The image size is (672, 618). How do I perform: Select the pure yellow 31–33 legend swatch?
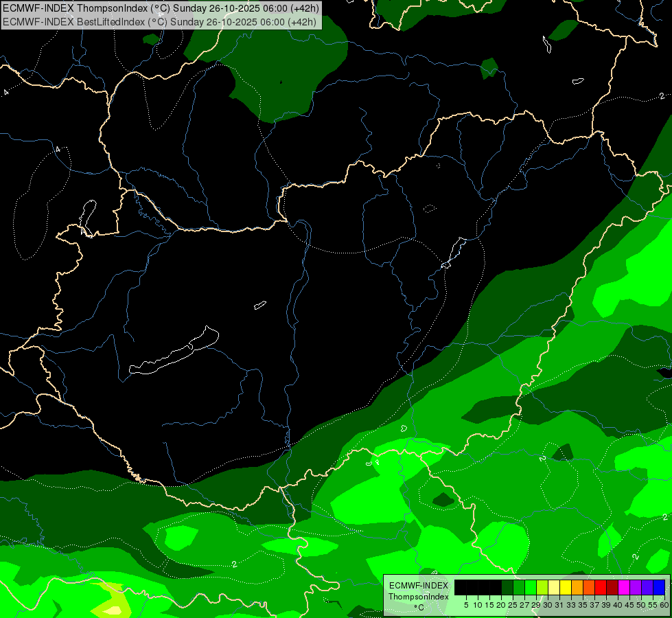tap(566, 587)
